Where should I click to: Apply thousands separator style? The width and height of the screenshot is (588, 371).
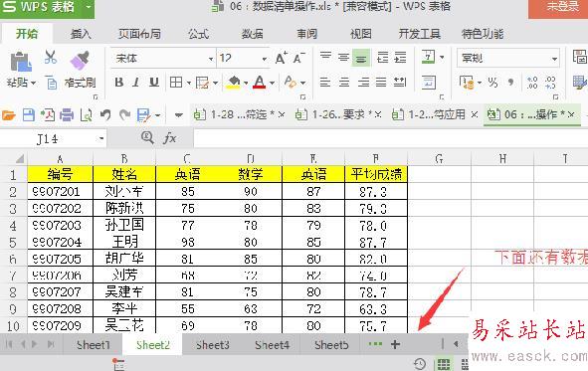(x=510, y=83)
